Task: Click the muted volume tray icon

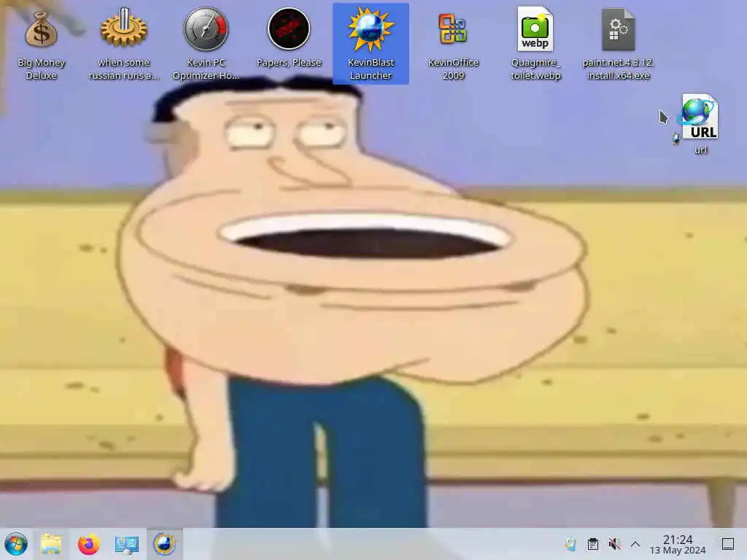Action: pos(614,544)
